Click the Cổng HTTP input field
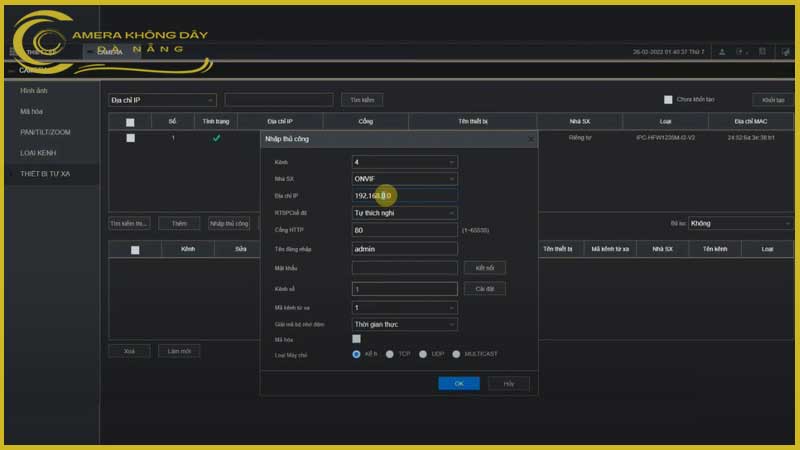 404,230
